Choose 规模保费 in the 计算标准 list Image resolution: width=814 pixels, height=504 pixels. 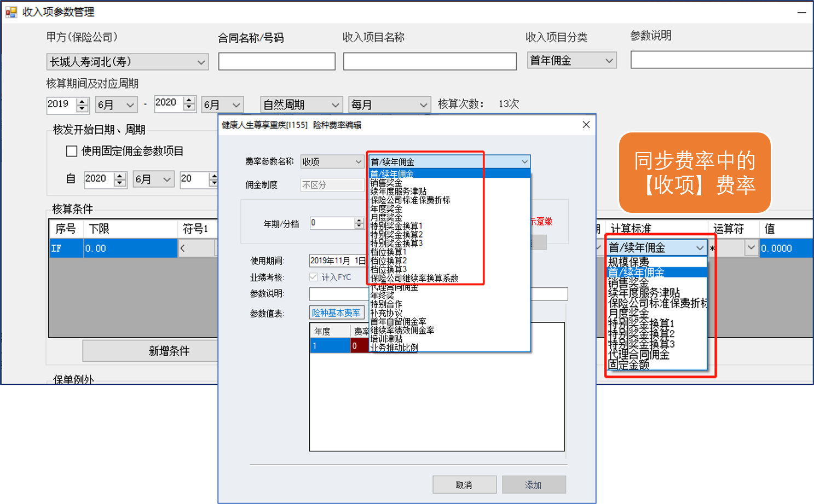[628, 262]
